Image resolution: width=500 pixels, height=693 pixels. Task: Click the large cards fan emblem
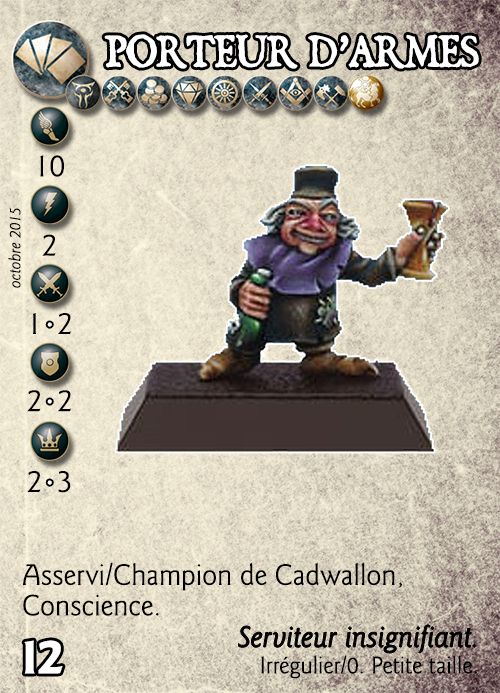click(x=50, y=59)
